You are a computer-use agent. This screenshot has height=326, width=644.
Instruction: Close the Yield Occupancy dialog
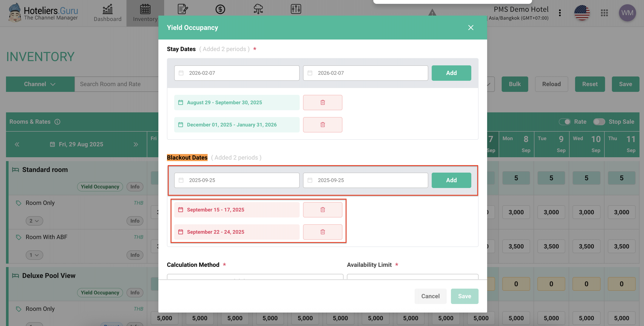pos(470,28)
